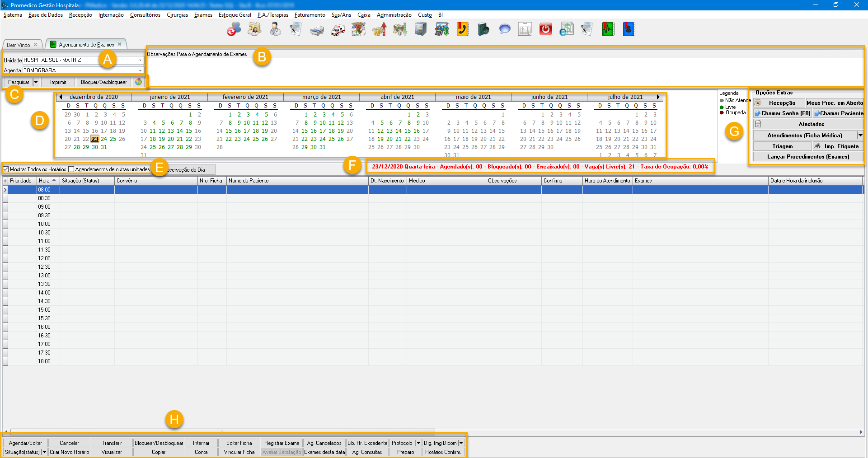Click the hospital bed toolbar icon
This screenshot has width=868, height=458.
(317, 30)
